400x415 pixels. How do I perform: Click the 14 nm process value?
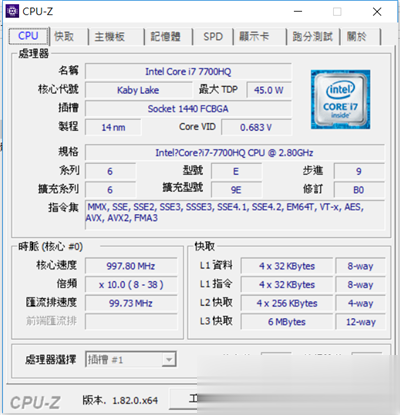(113, 127)
